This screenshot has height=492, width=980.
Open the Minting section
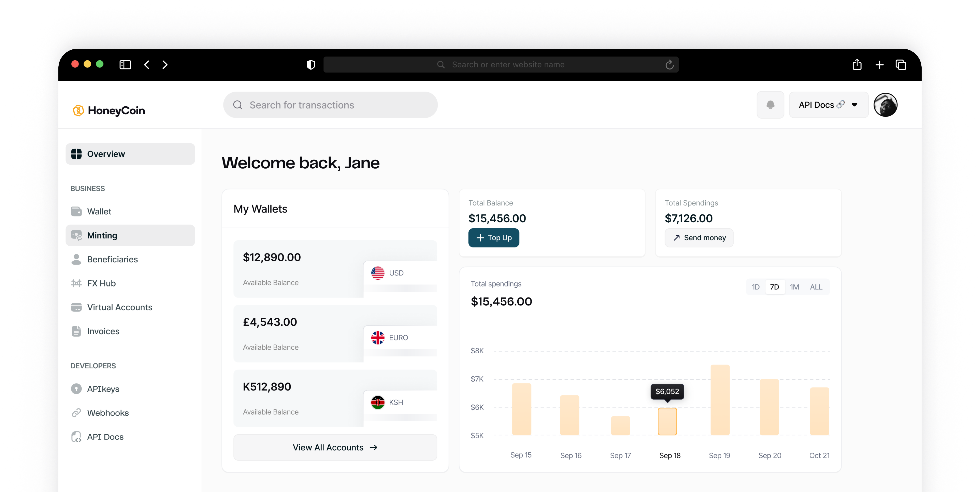[x=130, y=235]
